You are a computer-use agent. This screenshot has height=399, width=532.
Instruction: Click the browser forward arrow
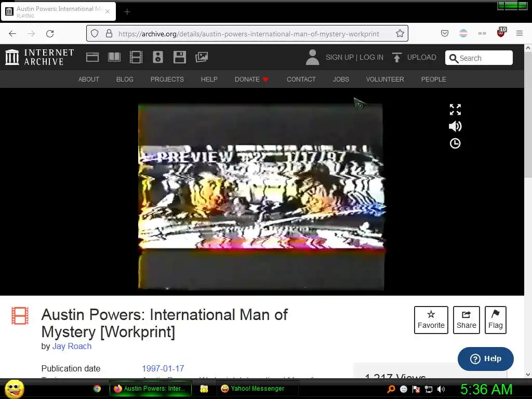[31, 34]
